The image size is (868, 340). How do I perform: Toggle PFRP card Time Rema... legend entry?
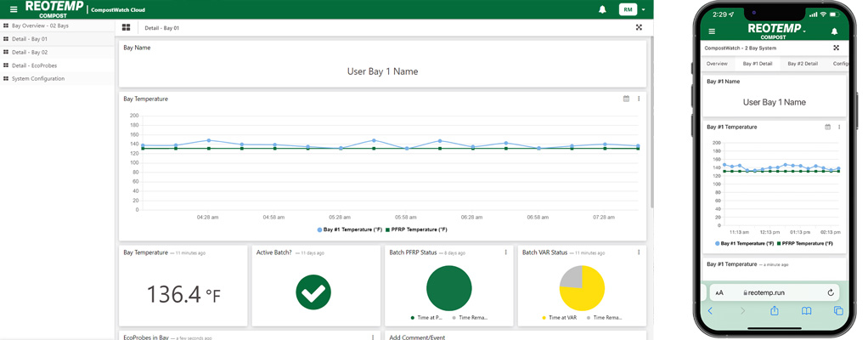(x=471, y=318)
